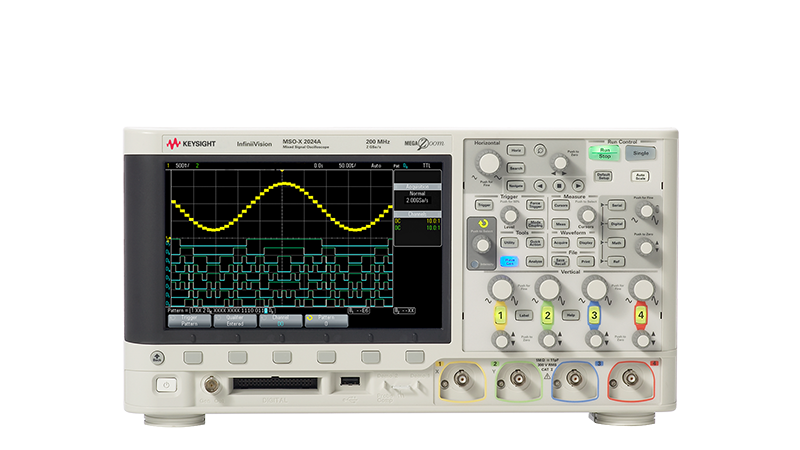The width and height of the screenshot is (800, 450).
Task: Open the Acquire waveform menu
Action: click(x=562, y=241)
